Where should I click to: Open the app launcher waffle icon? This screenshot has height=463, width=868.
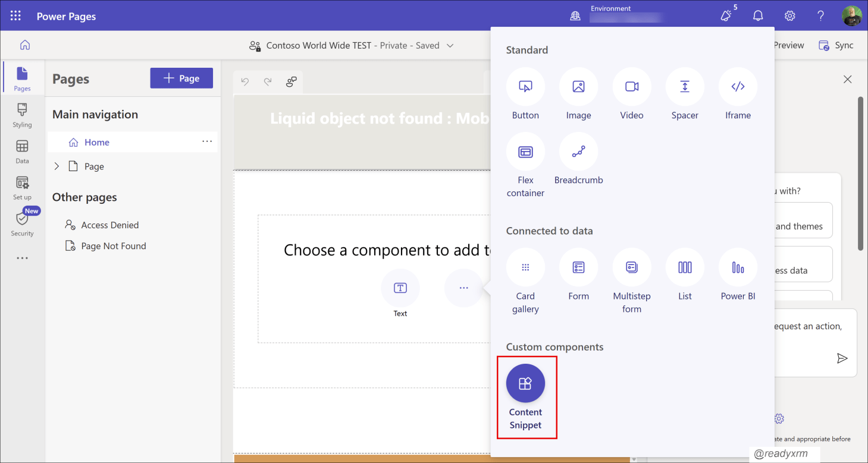tap(16, 16)
